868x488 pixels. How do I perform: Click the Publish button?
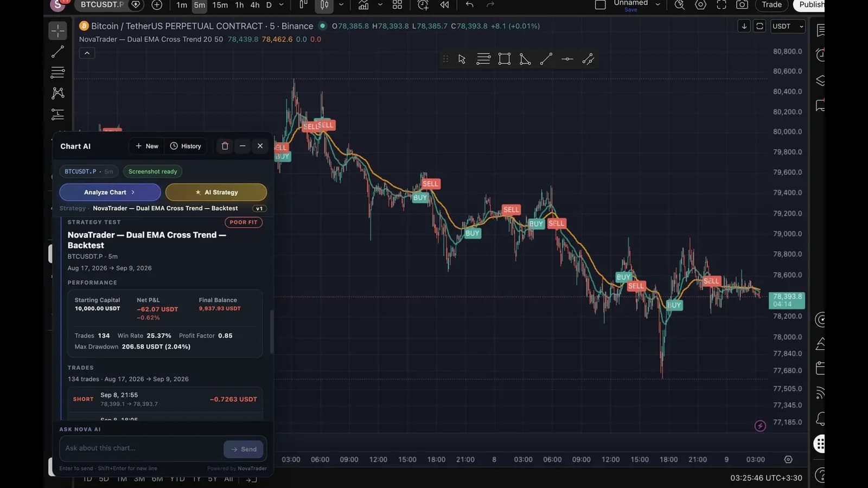point(810,5)
